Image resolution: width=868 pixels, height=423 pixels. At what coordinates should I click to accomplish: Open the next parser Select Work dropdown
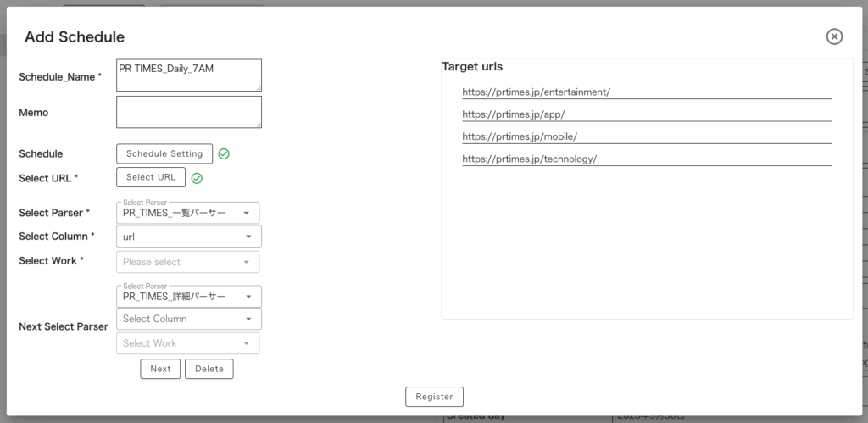[187, 343]
